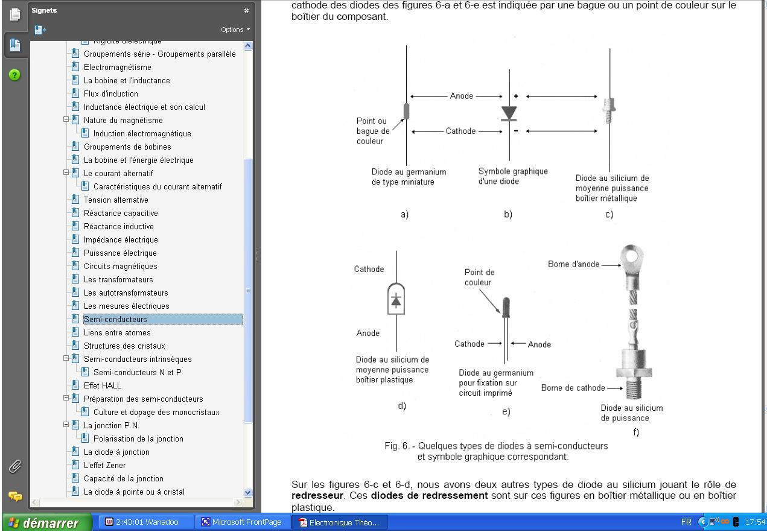Click the Fig. 6 caption text
767x532 pixels.
click(x=496, y=451)
